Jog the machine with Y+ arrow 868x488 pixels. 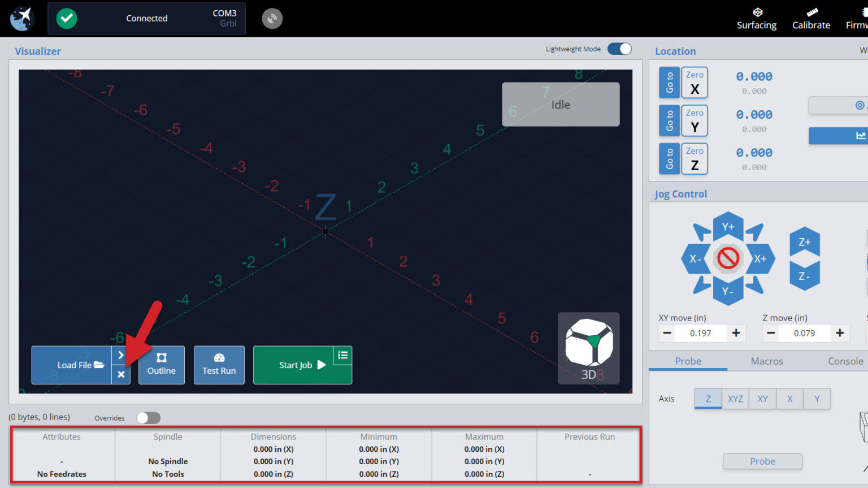[x=728, y=227]
